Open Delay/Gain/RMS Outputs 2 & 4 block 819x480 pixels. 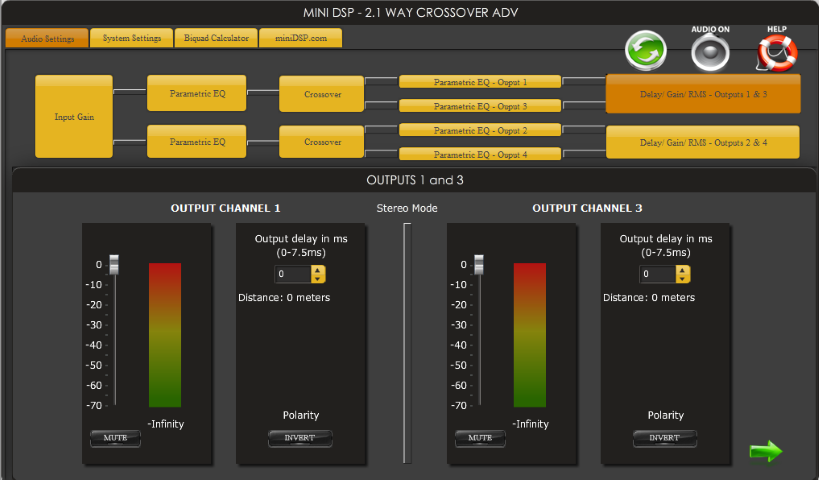point(703,142)
